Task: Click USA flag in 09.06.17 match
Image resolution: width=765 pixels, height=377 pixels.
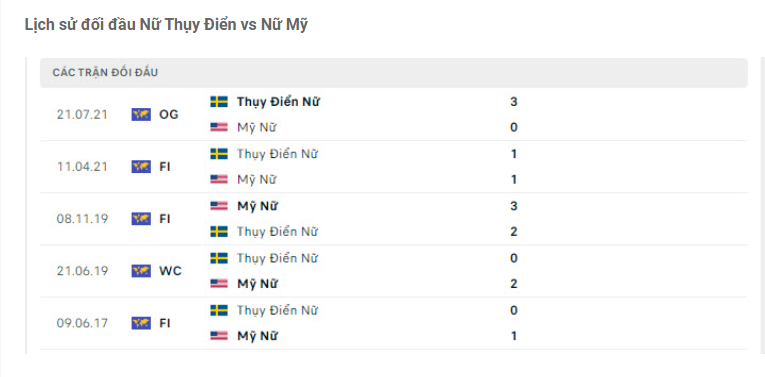Action: (x=219, y=336)
